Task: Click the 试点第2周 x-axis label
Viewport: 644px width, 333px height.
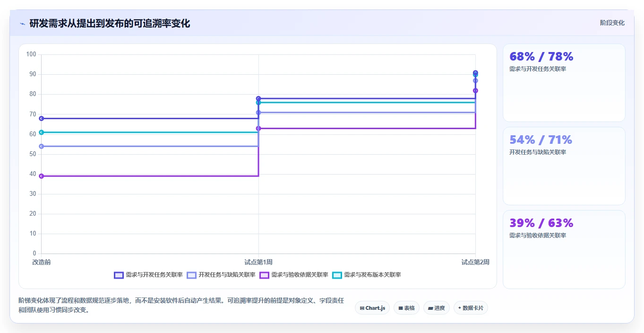Action: 475,262
